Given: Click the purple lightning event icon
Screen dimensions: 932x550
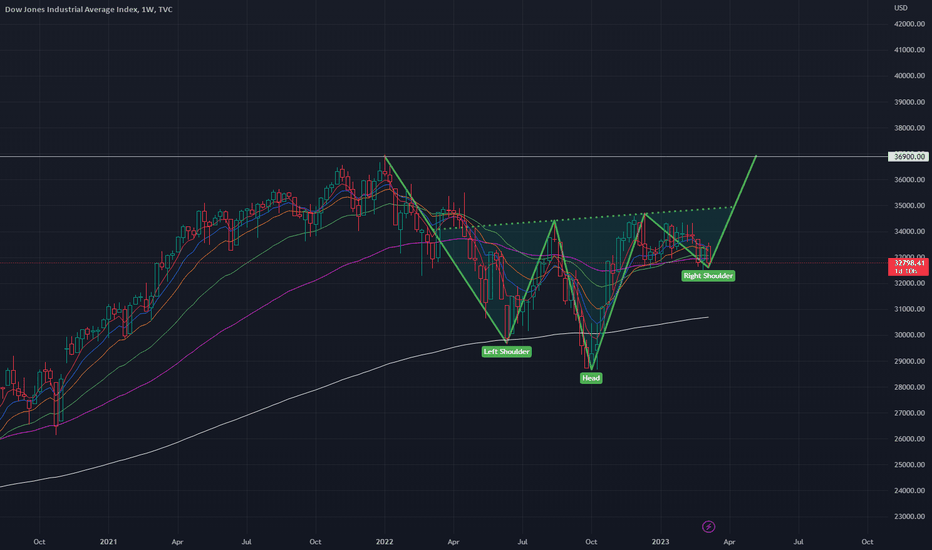Looking at the screenshot, I should tap(708, 526).
